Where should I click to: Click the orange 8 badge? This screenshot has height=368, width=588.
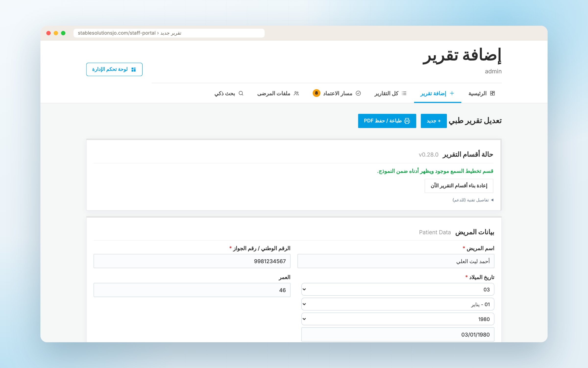coord(316,93)
